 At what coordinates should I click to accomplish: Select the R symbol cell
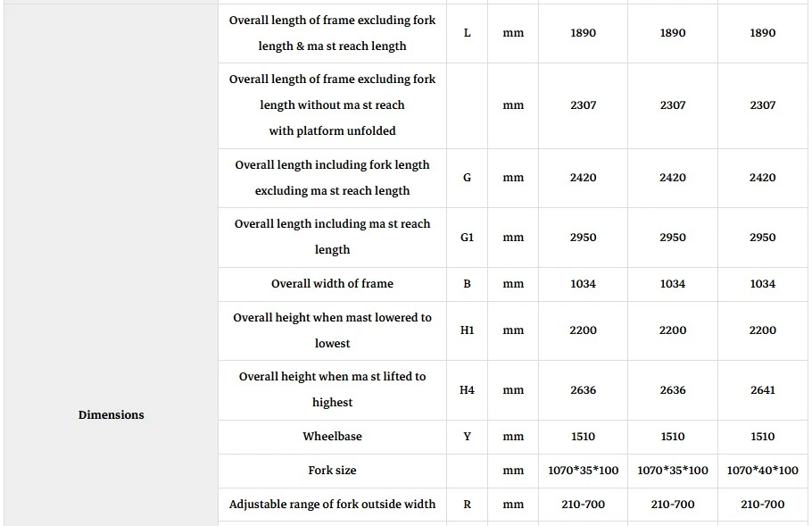tap(467, 505)
